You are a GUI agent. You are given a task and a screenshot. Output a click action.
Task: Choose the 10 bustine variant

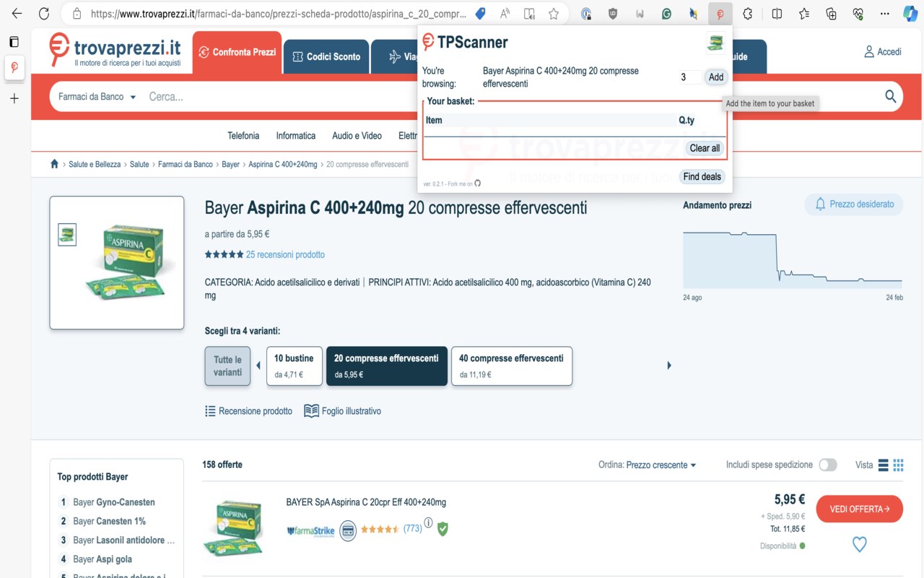point(294,366)
